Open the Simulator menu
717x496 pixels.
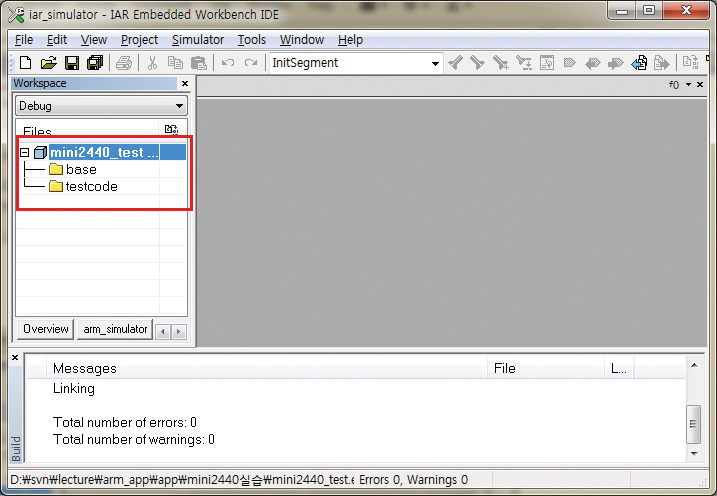point(198,40)
